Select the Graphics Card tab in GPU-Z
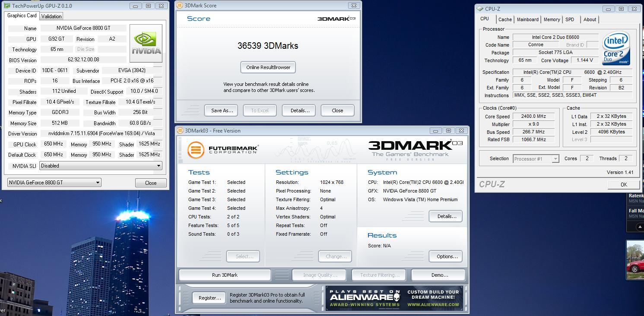The width and height of the screenshot is (644, 316). pos(22,16)
